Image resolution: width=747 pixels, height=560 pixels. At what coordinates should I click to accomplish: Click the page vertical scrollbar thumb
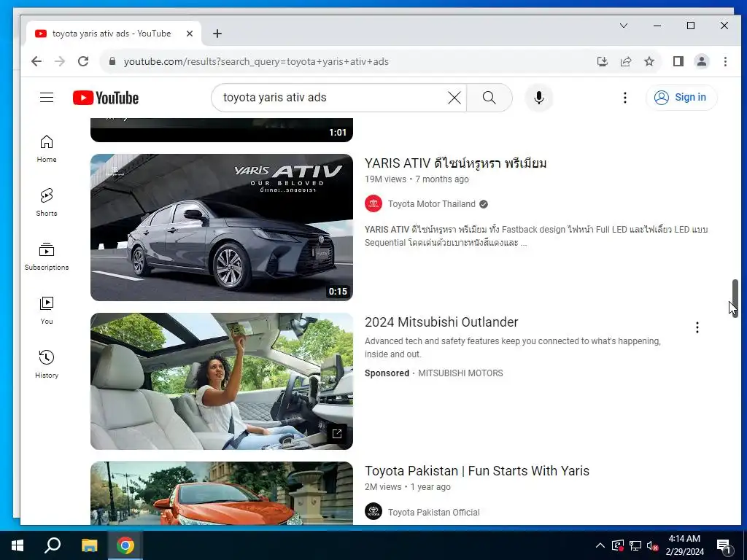(735, 298)
